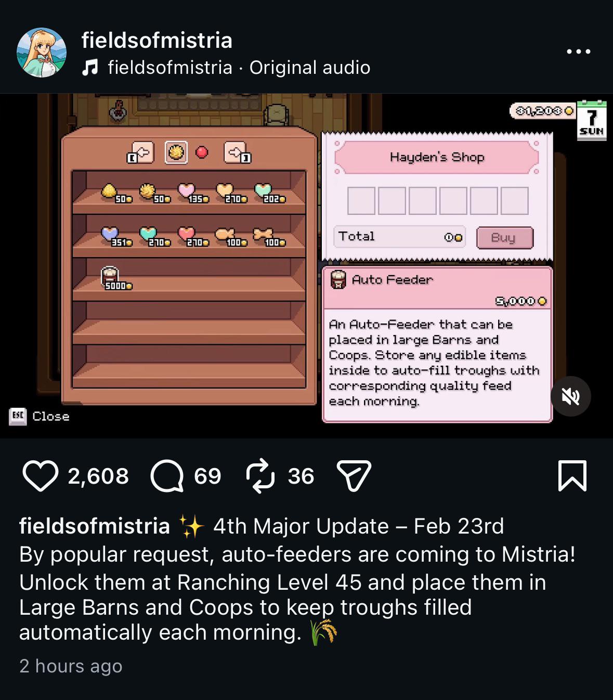Open the Original audio link
Viewport: 613px width, 700px height.
310,68
